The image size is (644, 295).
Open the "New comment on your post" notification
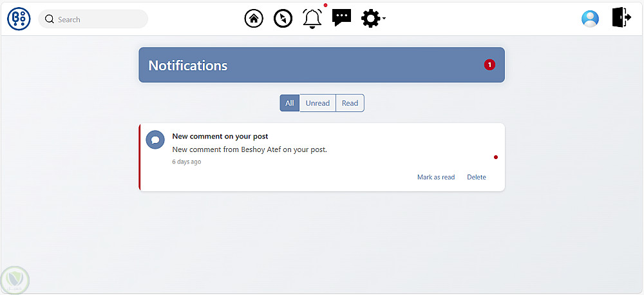[220, 137]
